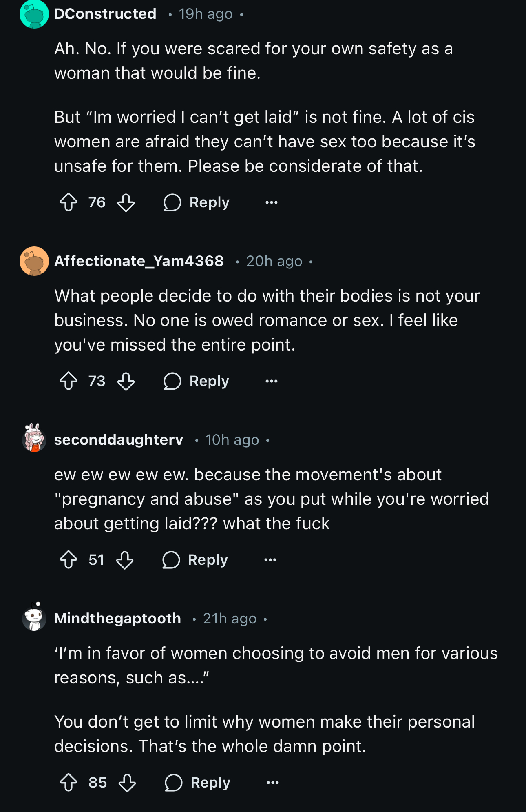Upvote seconddaughterv's comment
This screenshot has height=812, width=526.
(69, 560)
